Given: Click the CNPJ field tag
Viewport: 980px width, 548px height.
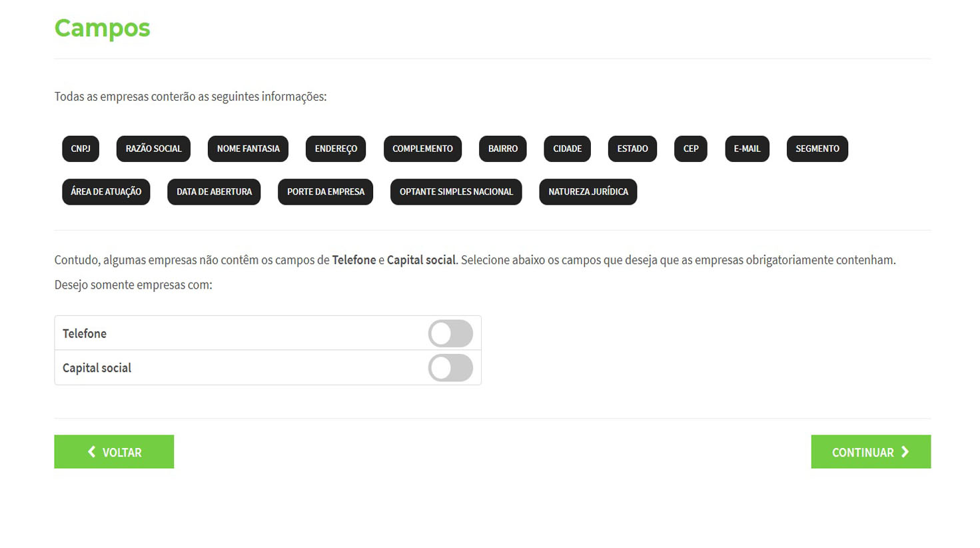Looking at the screenshot, I should coord(81,149).
